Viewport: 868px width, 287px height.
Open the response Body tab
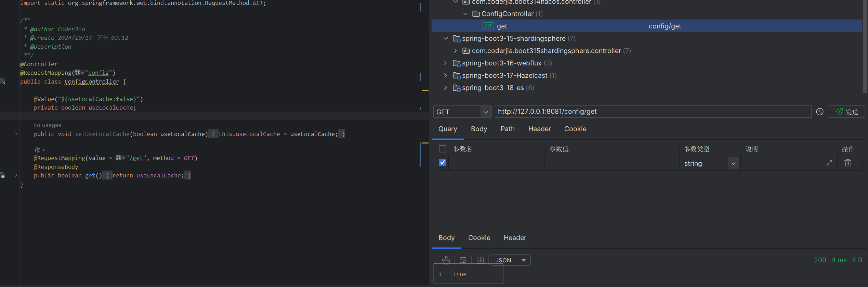(x=446, y=238)
